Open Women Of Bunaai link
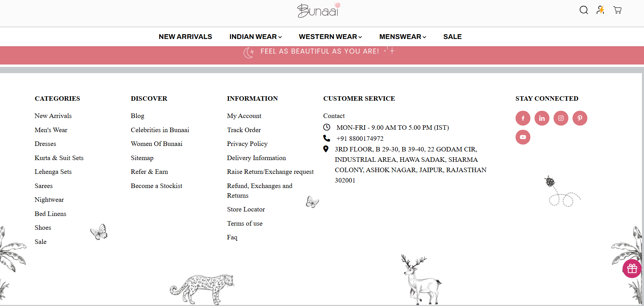Viewport: 644px width, 306px height. click(157, 144)
